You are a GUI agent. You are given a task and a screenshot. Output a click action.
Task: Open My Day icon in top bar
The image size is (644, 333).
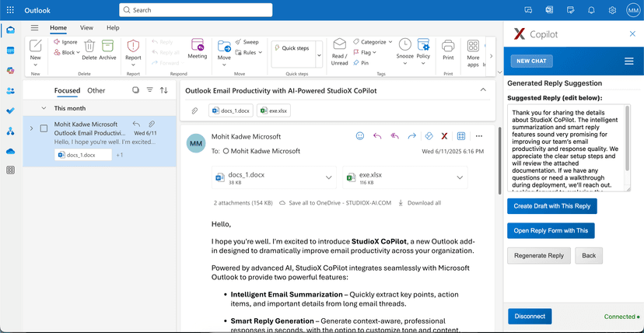[x=570, y=10]
